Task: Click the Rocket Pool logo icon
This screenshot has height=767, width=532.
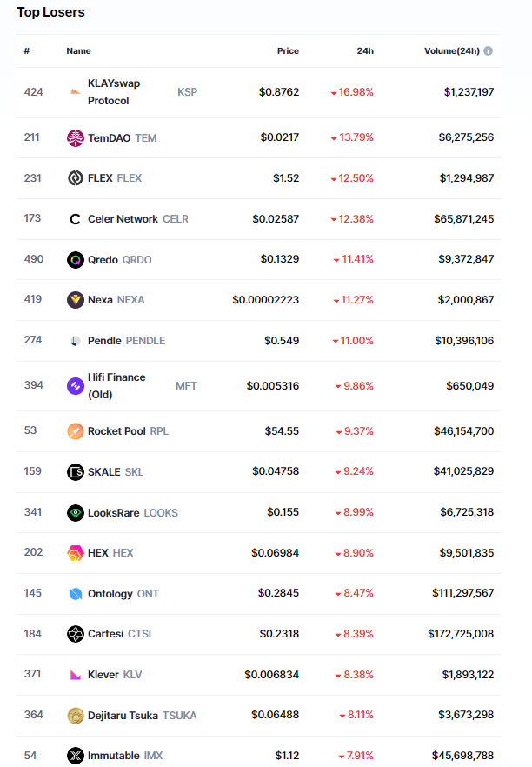Action: [76, 431]
